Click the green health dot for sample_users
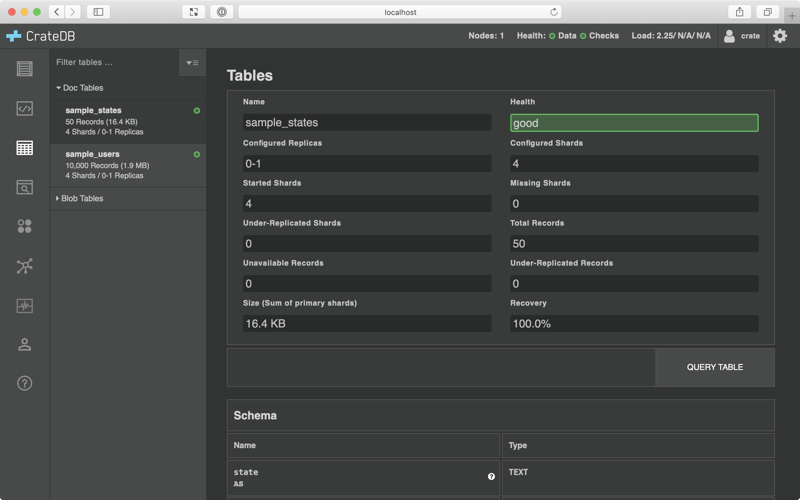Screen dimensions: 800x500 pos(197,155)
